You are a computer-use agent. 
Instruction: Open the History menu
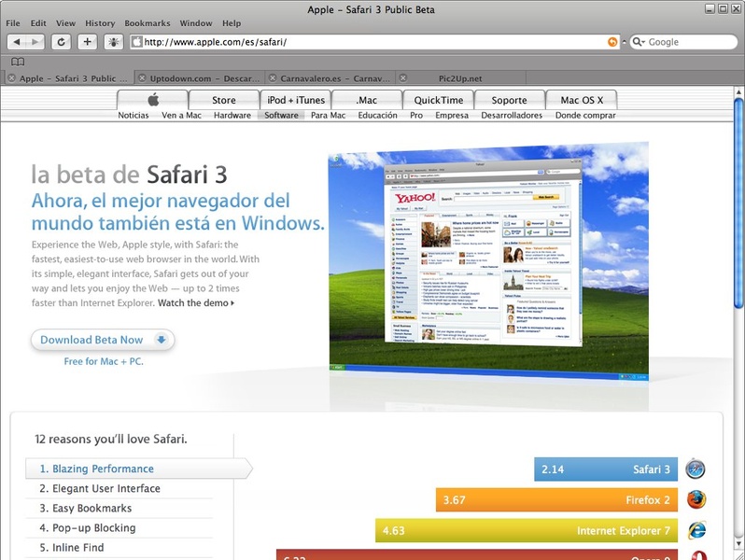tap(100, 22)
